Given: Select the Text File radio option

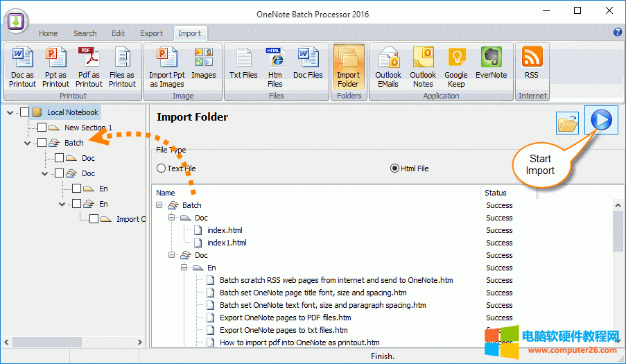Looking at the screenshot, I should tap(162, 168).
